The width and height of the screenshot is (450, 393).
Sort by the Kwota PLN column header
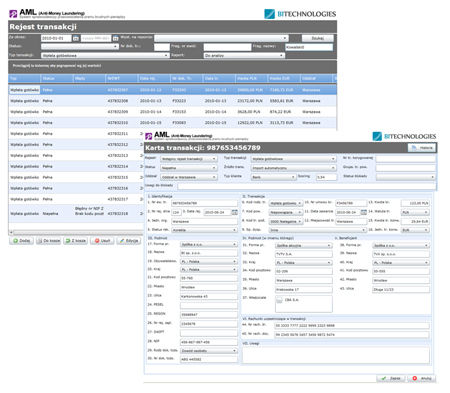pos(251,78)
